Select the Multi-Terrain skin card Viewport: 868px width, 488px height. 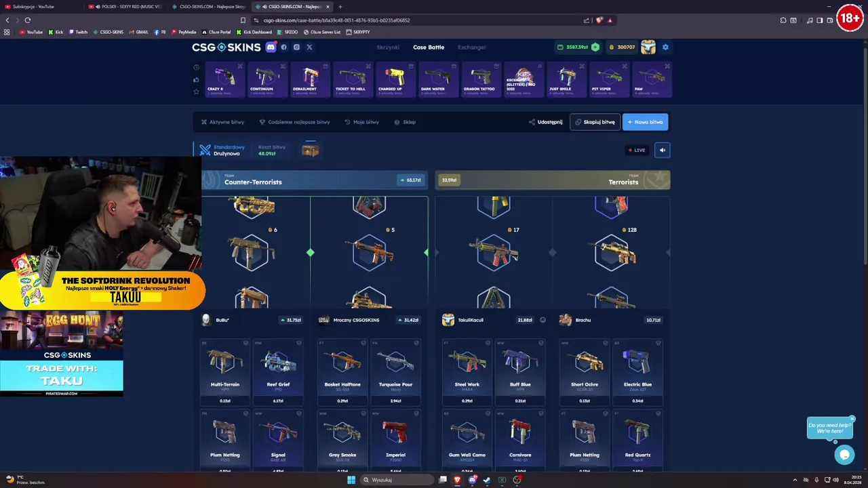pyautogui.click(x=225, y=372)
